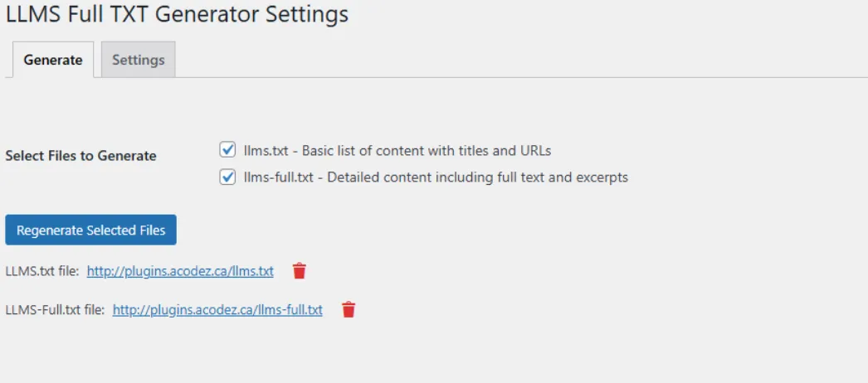
Task: Switch to the Generate tab
Action: [53, 60]
